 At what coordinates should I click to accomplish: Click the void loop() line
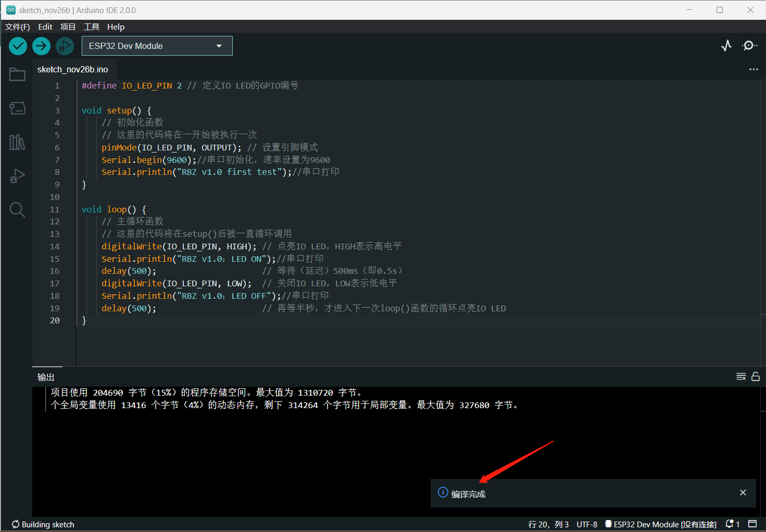(114, 209)
